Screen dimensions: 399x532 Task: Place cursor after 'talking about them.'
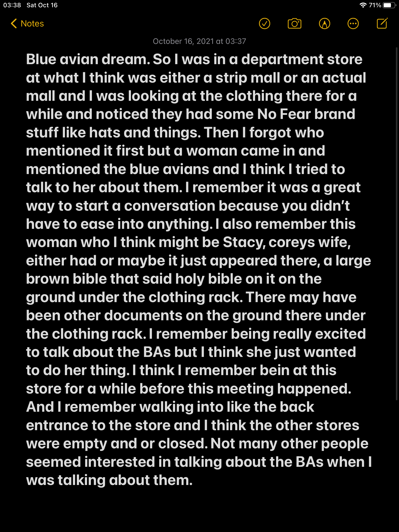pos(193,480)
